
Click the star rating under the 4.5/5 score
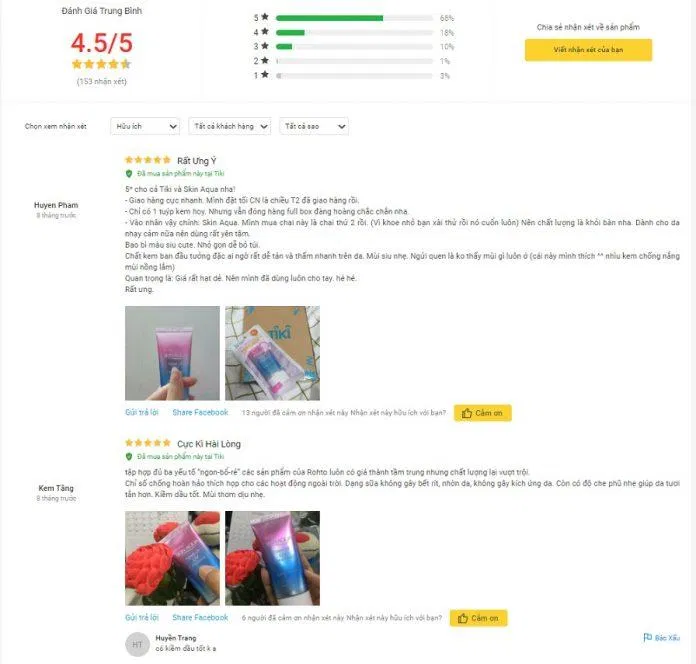pos(101,64)
